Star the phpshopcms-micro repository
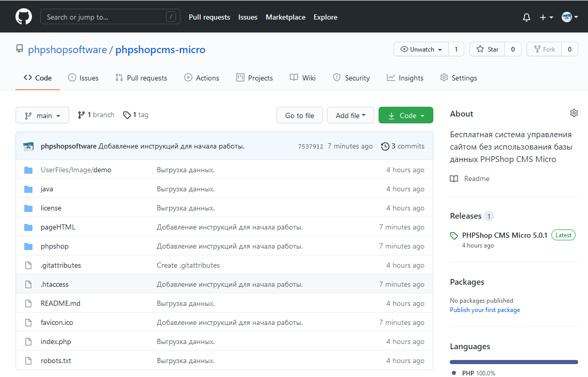Image resolution: width=588 pixels, height=377 pixels. tap(487, 49)
